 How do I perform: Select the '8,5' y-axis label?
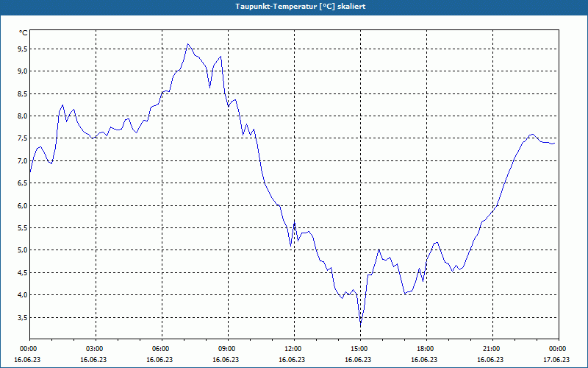pos(22,94)
